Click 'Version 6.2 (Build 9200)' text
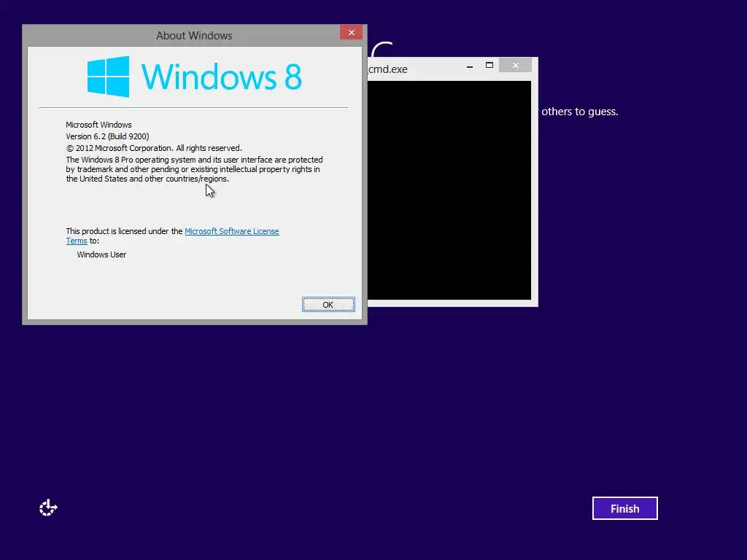The image size is (747, 560). pyautogui.click(x=107, y=136)
